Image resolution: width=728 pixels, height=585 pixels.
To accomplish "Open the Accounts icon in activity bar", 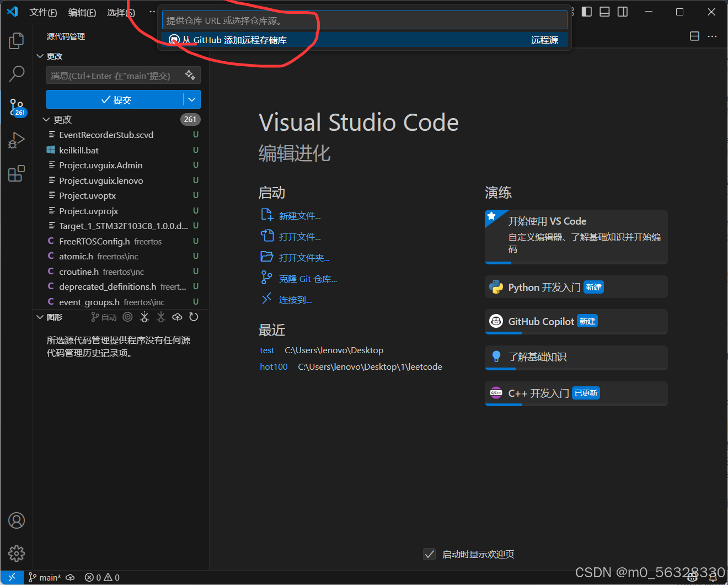I will click(x=16, y=520).
